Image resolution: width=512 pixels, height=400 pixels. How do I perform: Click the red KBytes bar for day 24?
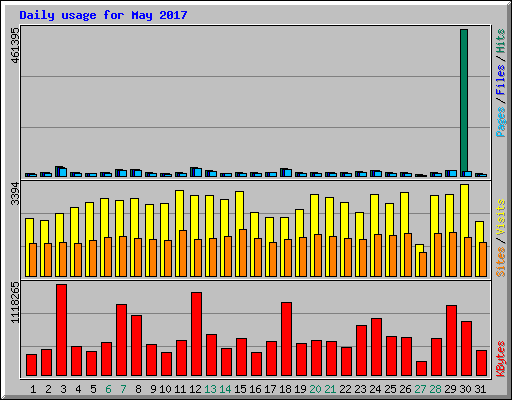(377, 347)
